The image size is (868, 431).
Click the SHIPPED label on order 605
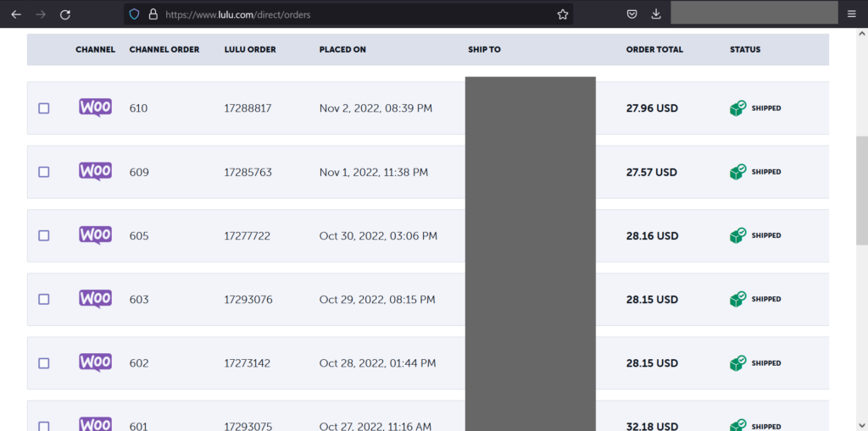pyautogui.click(x=766, y=235)
